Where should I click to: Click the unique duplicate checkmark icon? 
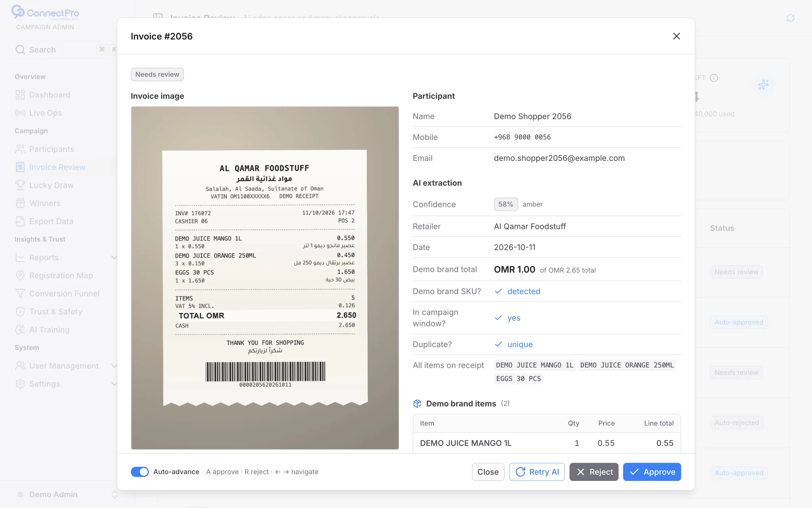coord(498,344)
